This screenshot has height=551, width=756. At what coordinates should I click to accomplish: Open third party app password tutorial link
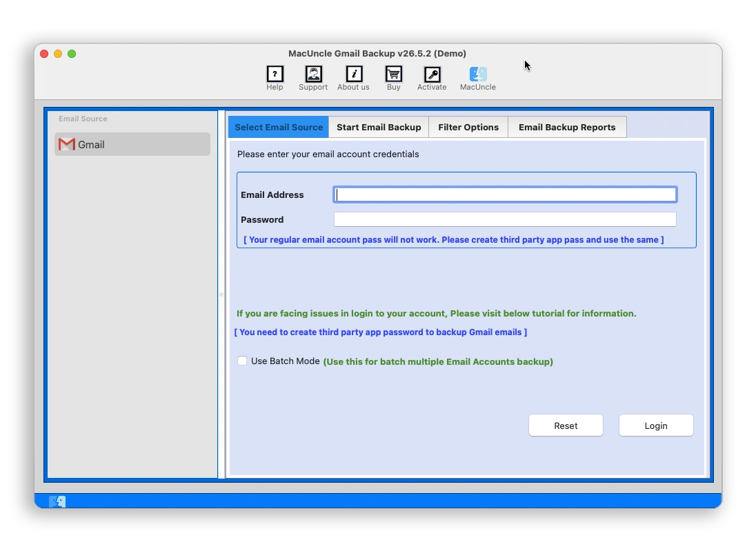click(380, 332)
